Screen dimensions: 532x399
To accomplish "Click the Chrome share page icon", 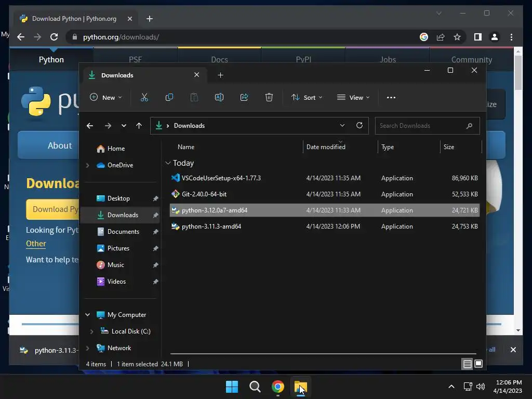I will point(441,37).
